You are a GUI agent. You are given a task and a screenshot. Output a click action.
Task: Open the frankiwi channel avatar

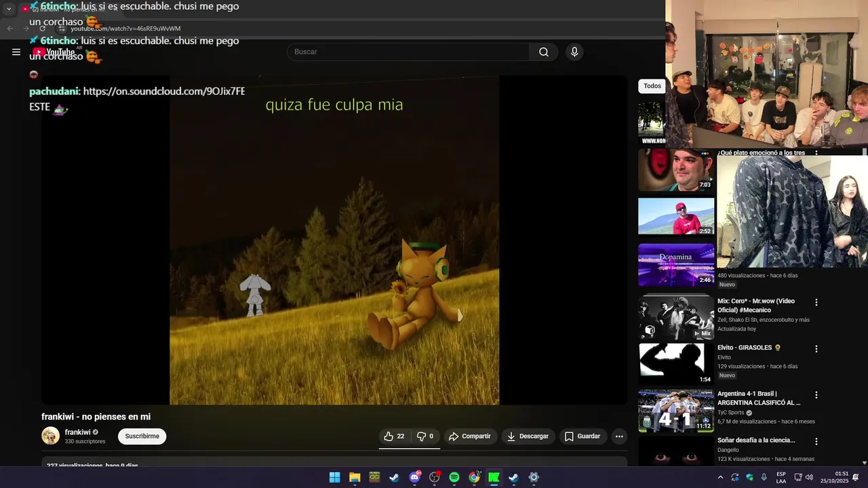[x=50, y=436]
